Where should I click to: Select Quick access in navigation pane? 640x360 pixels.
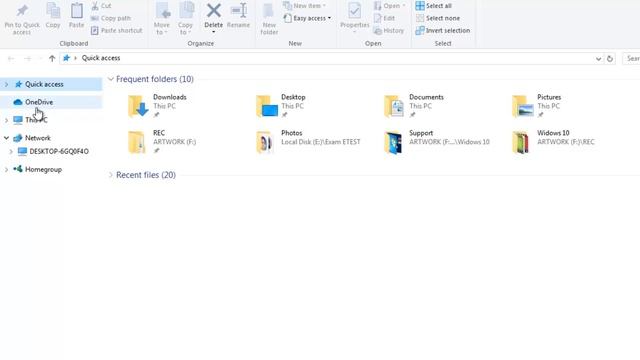(51, 84)
